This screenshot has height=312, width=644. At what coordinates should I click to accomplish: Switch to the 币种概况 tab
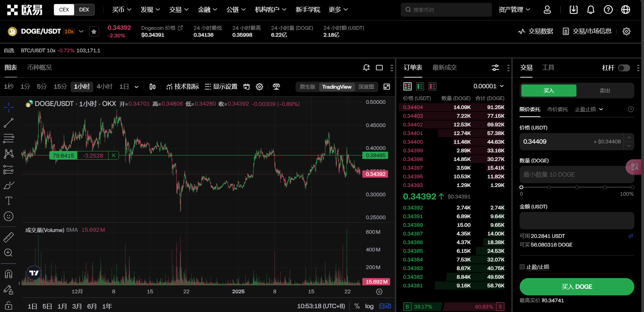[x=39, y=68]
